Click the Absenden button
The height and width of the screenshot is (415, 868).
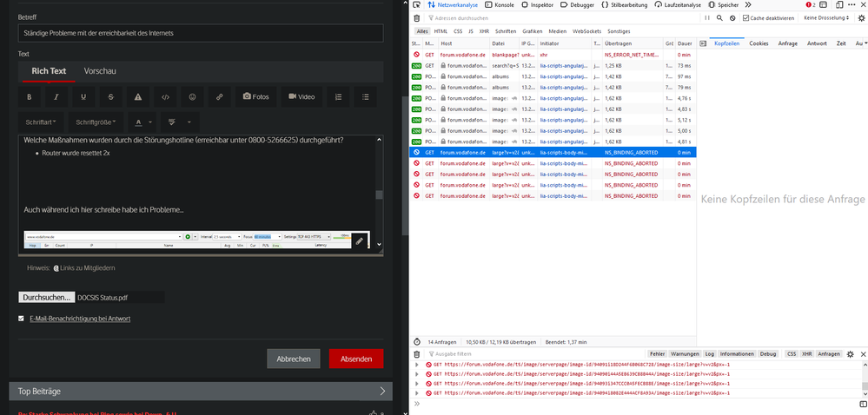356,359
